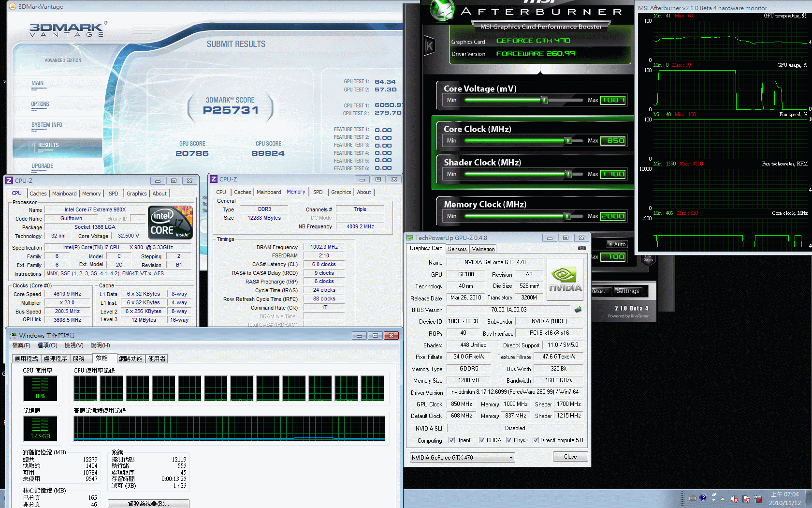Open the taskbar clock showing 07:04
The width and height of the screenshot is (812, 508).
[785, 498]
